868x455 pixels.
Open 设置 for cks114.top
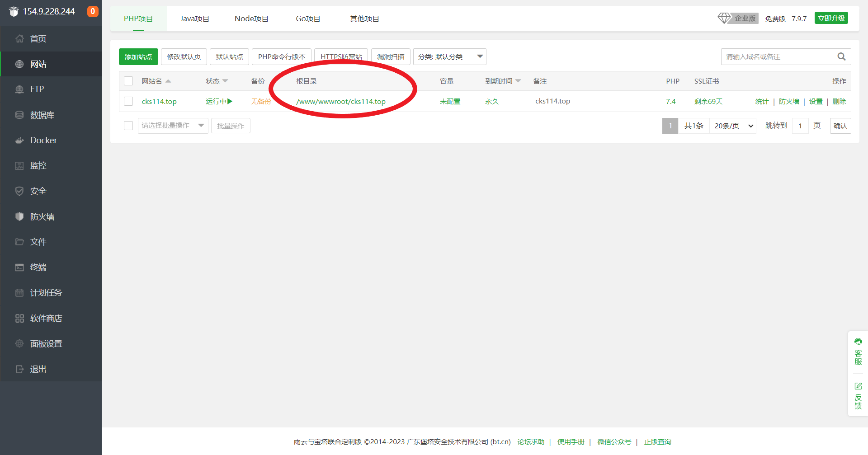point(816,101)
